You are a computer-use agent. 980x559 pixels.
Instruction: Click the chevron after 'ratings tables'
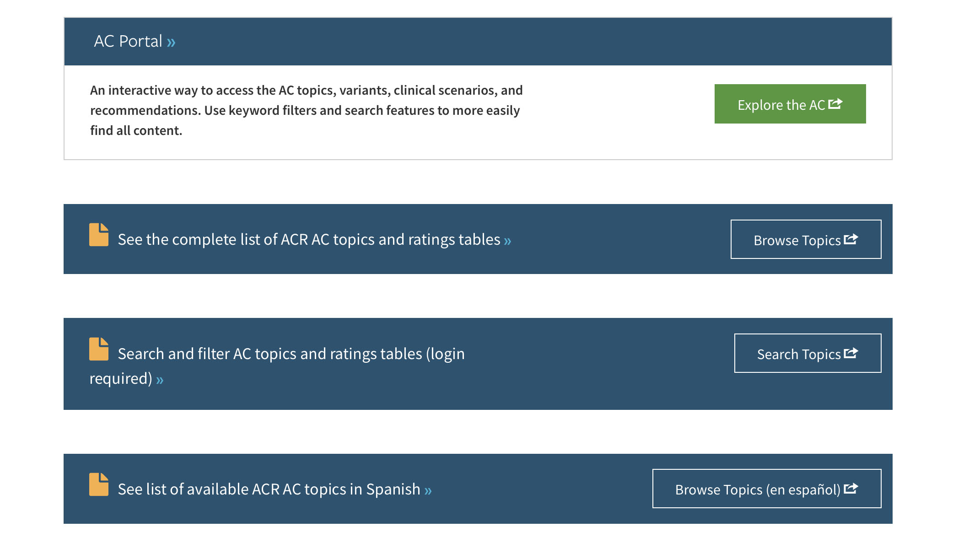[507, 241]
